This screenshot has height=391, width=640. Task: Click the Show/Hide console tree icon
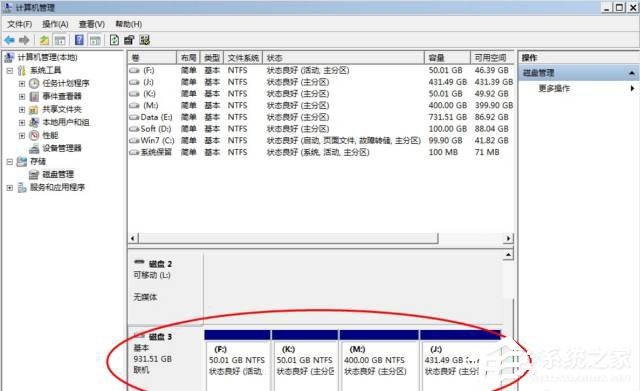point(60,40)
